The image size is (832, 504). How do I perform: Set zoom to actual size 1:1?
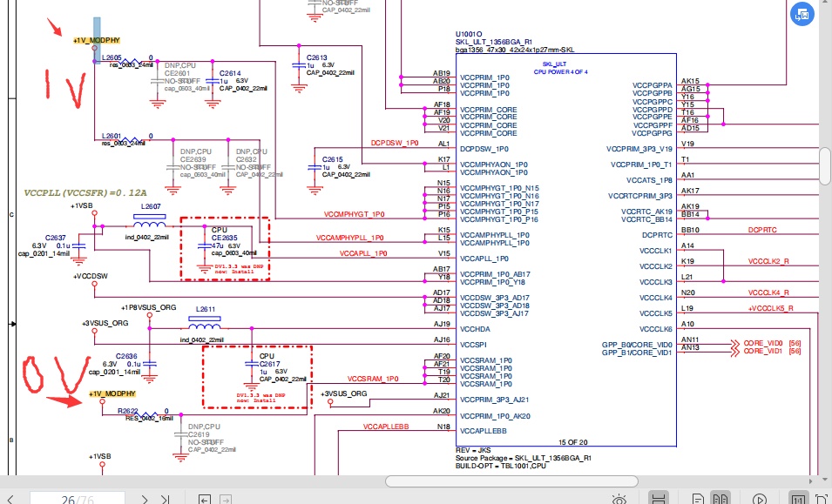tap(798, 499)
